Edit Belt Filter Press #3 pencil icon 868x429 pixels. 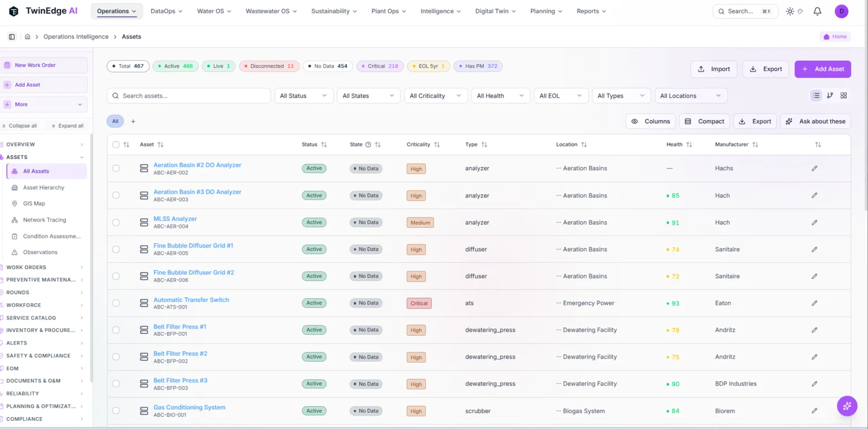[814, 384]
